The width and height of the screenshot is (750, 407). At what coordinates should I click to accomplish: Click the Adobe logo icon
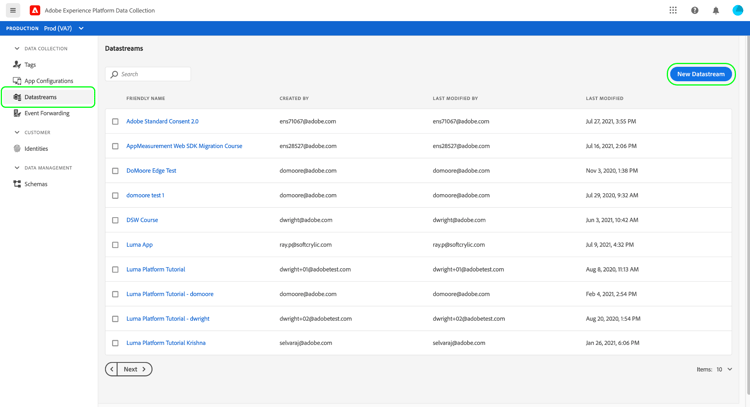[x=35, y=10]
